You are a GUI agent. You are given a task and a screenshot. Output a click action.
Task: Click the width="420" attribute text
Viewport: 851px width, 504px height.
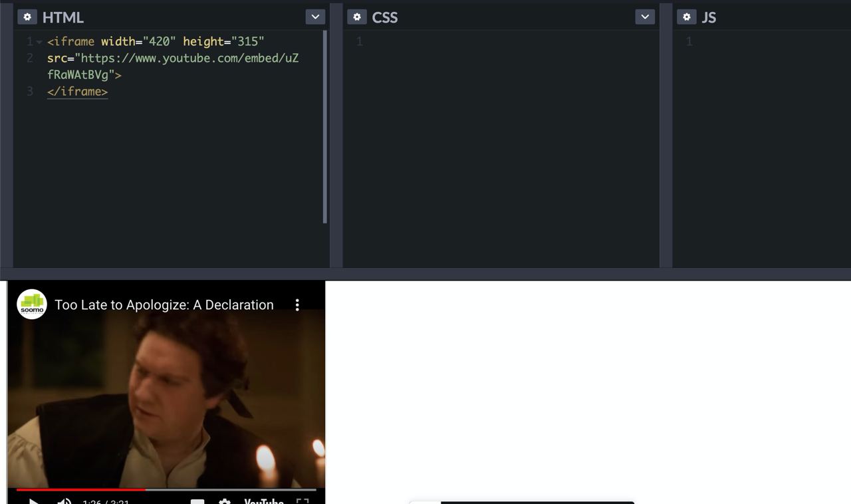point(138,42)
